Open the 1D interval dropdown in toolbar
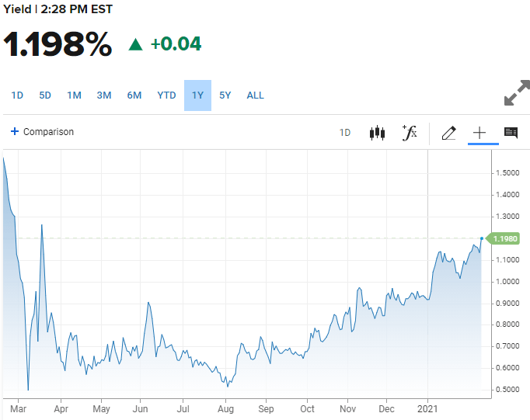Screen dimensions: 530x420 point(345,132)
